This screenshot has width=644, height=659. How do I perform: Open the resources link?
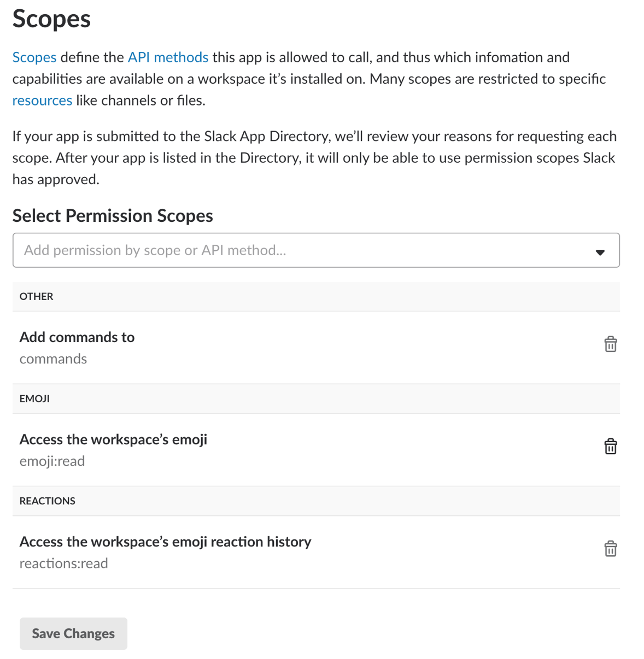[x=42, y=101]
